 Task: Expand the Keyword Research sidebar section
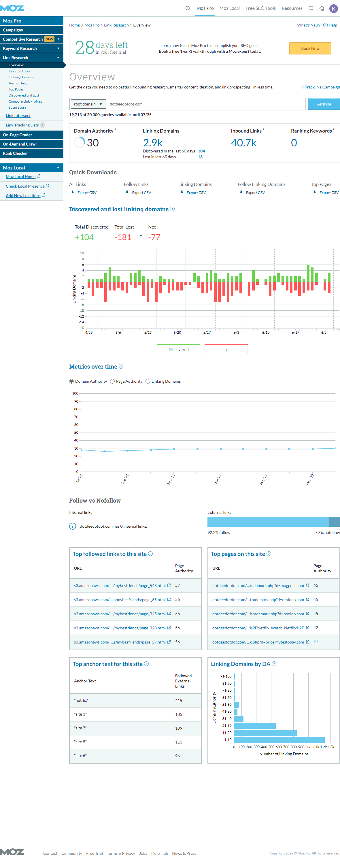[32, 48]
